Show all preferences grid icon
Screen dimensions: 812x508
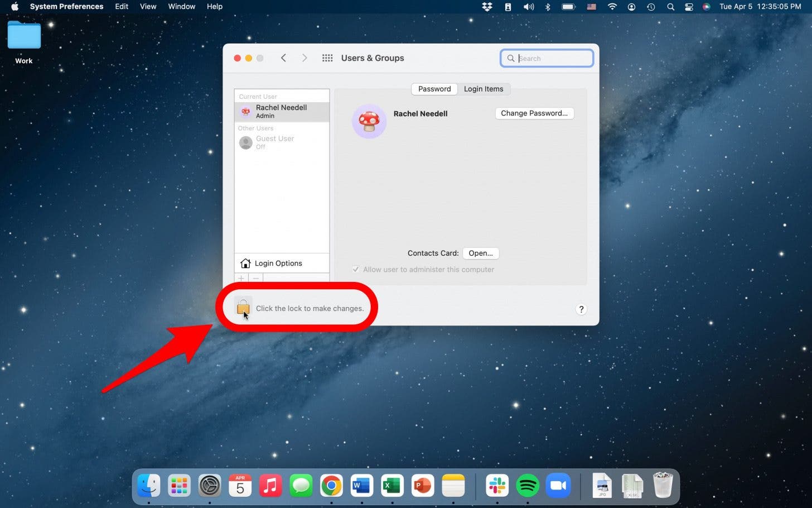[x=327, y=58]
